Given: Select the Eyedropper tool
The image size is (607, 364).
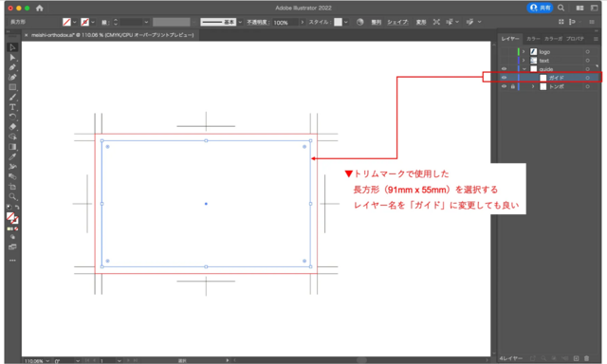Looking at the screenshot, I should click(x=12, y=156).
